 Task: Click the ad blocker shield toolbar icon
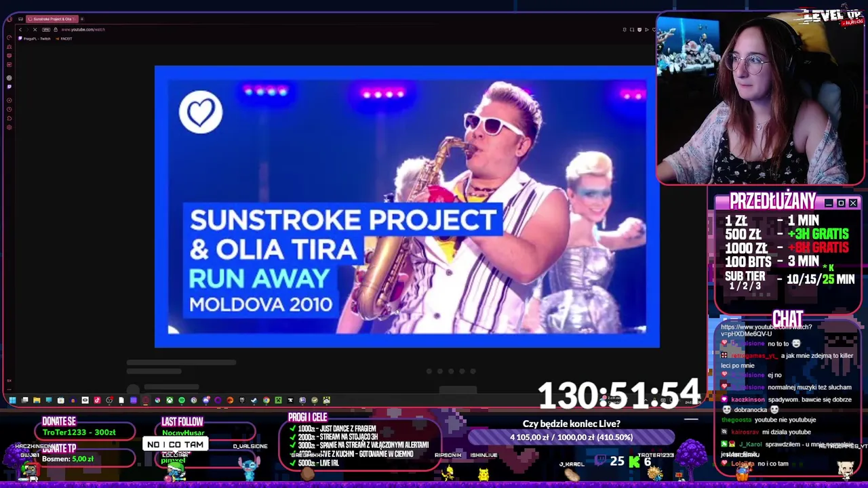(639, 30)
